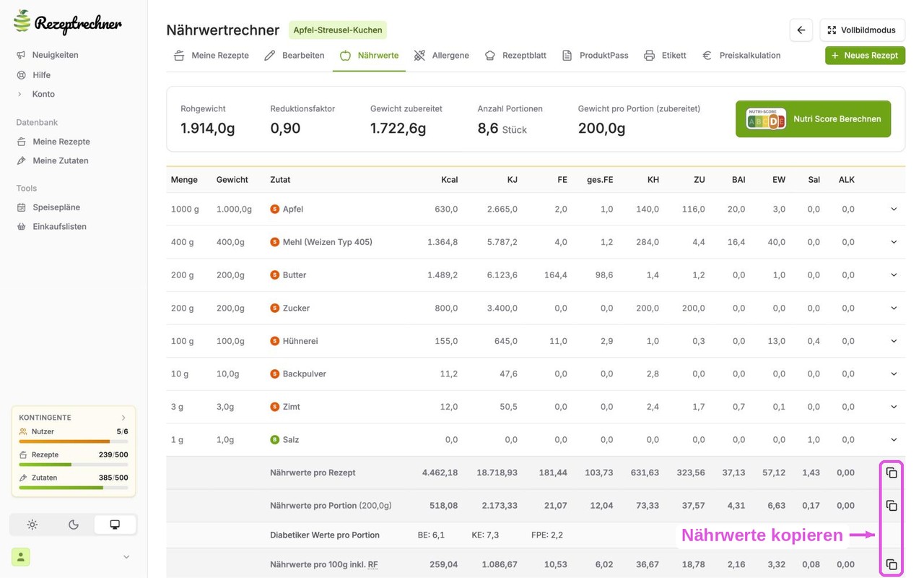This screenshot has width=924, height=578.
Task: Expand the Salz ingredient row
Action: (x=894, y=439)
